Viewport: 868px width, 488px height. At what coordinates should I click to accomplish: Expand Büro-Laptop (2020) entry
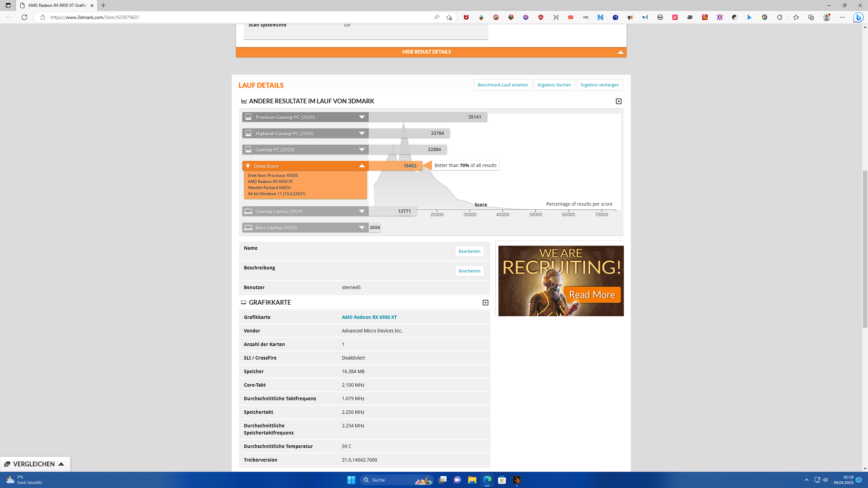click(362, 227)
